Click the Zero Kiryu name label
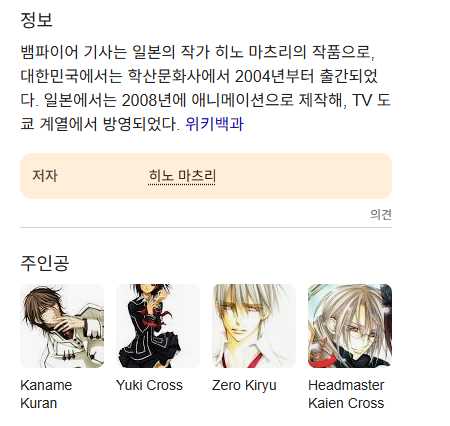450x426 pixels. [x=244, y=385]
